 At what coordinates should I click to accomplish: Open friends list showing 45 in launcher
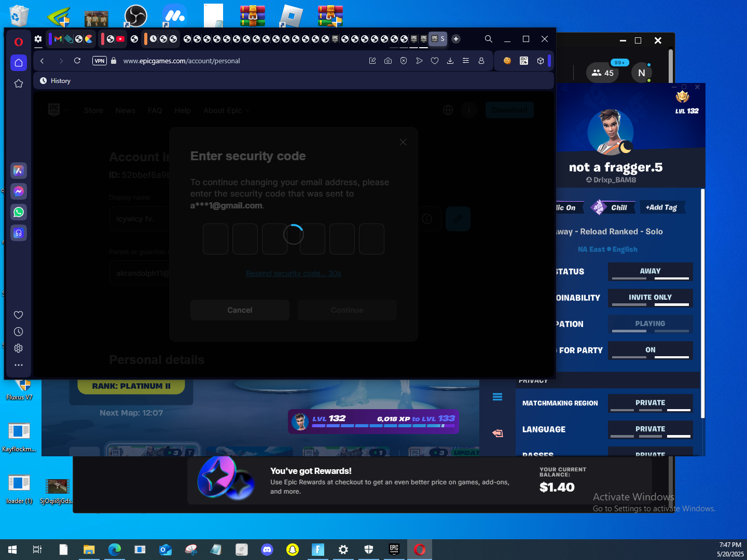[602, 73]
